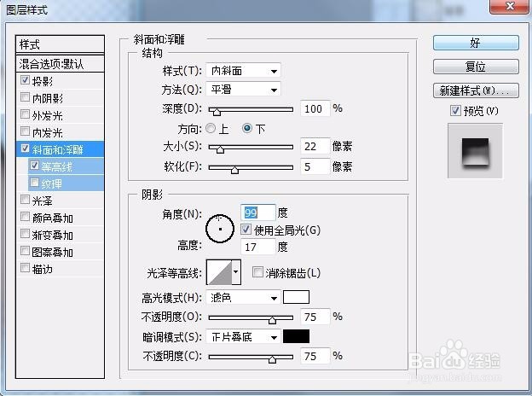Click the 角度 field showing 99
The image size is (532, 396).
coord(257,213)
